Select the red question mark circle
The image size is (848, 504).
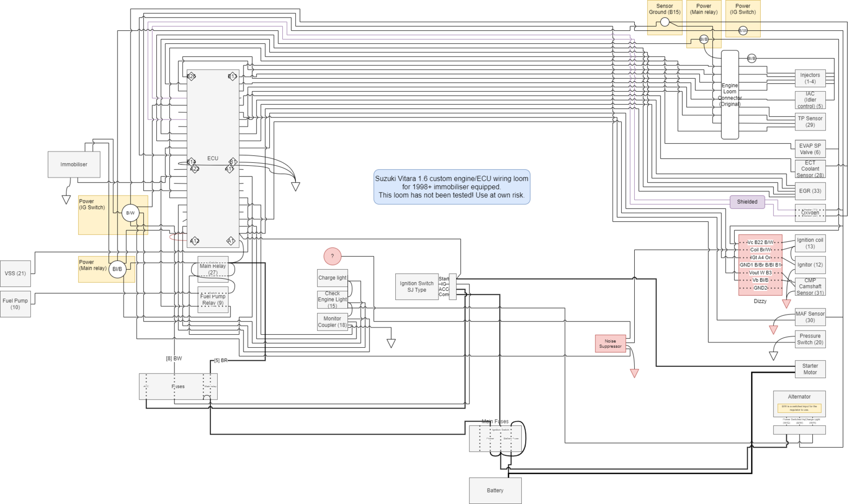pyautogui.click(x=332, y=256)
